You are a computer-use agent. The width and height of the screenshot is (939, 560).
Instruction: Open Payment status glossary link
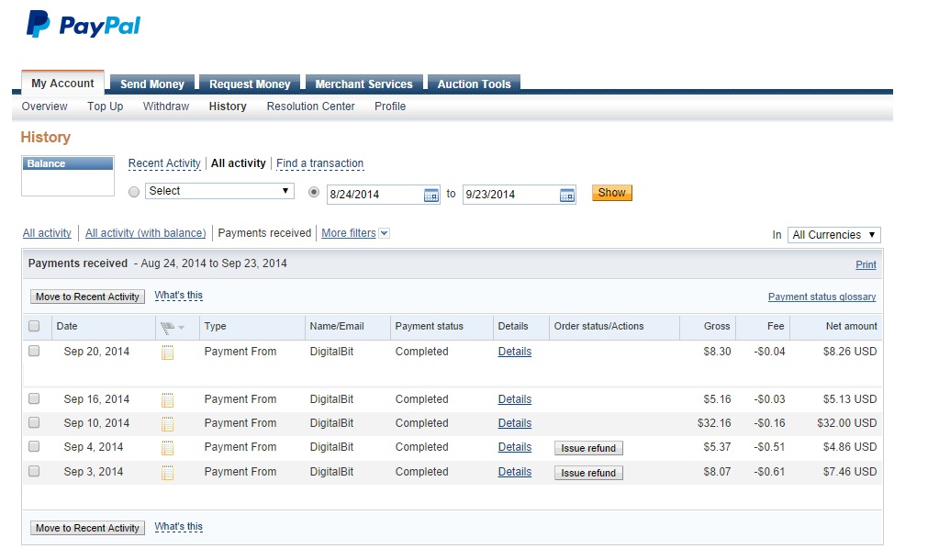tap(822, 297)
